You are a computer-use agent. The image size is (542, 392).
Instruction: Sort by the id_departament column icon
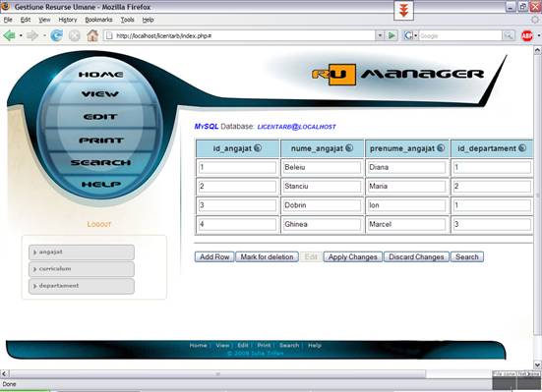click(522, 148)
